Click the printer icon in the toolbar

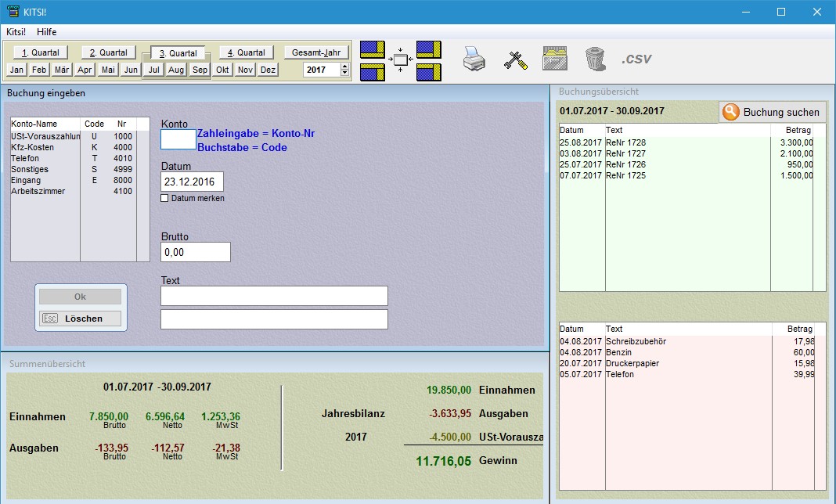click(474, 59)
